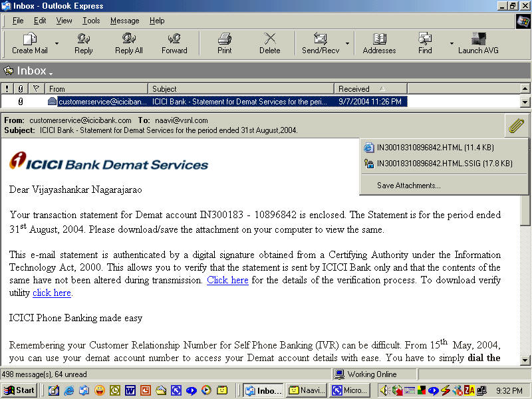Screen dimensions: 532x399
Task: Print the selected message
Action: (x=225, y=43)
